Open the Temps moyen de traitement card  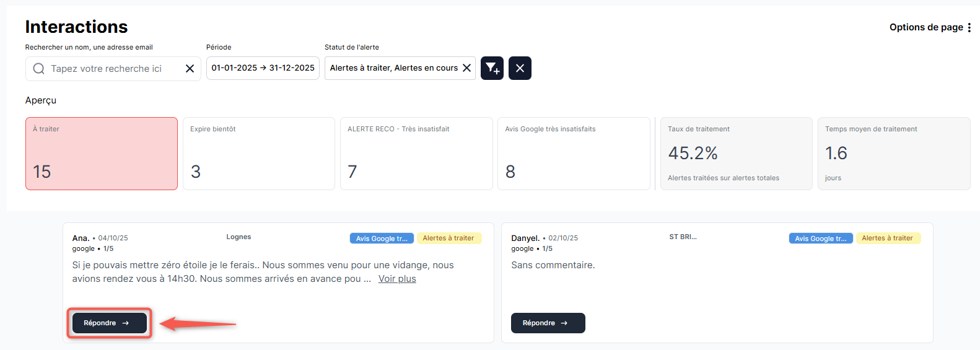(893, 154)
